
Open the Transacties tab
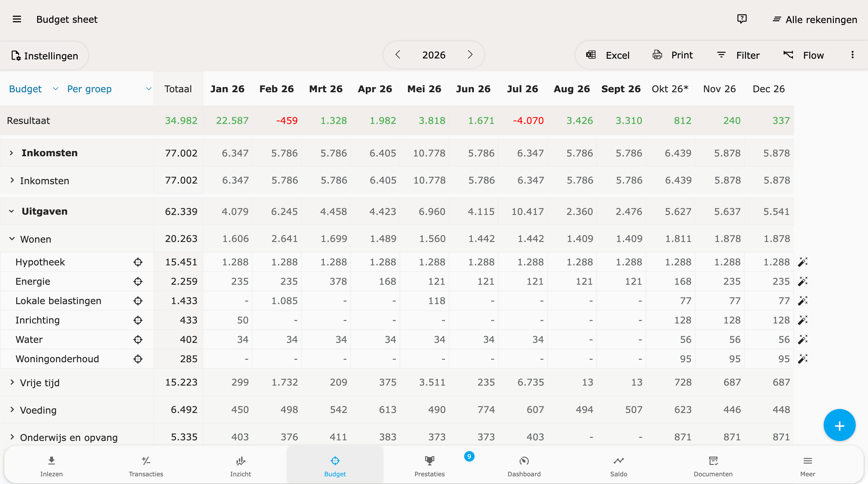[146, 466]
